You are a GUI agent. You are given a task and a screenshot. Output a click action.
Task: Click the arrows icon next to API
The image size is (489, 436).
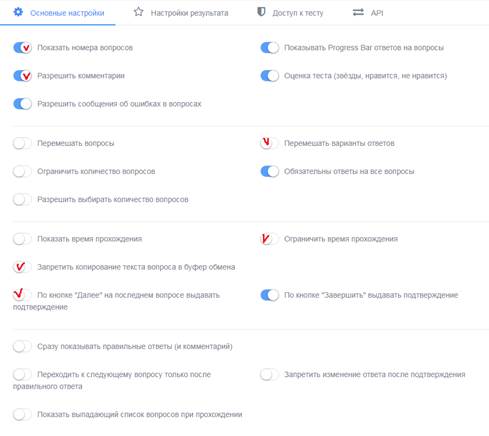[x=358, y=13]
